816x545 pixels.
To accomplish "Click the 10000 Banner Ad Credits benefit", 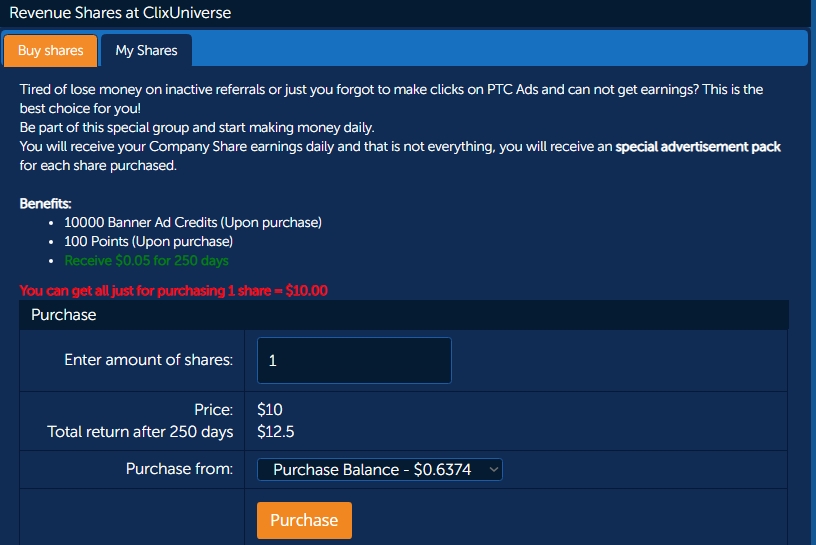I will [x=193, y=222].
